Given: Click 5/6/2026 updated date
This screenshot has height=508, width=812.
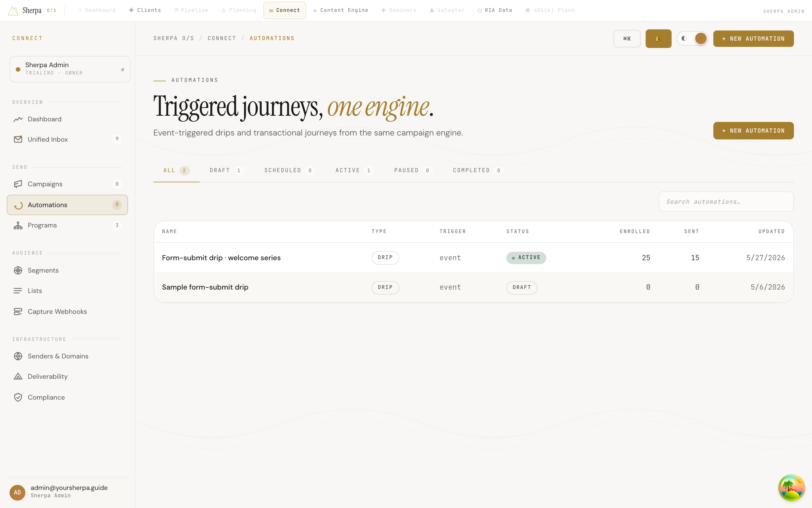Looking at the screenshot, I should coord(768,287).
